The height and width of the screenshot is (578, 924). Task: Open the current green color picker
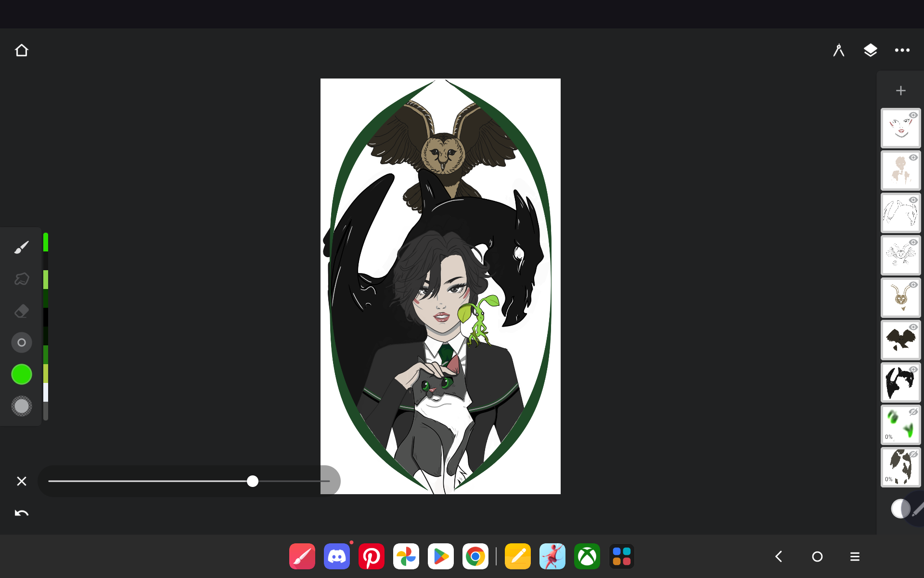[22, 374]
